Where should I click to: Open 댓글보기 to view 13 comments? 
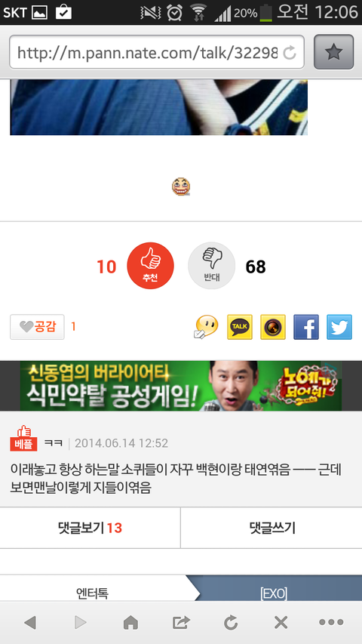tap(90, 528)
